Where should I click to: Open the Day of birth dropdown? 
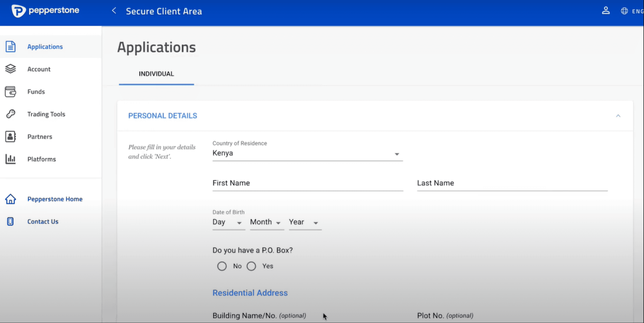coord(228,222)
